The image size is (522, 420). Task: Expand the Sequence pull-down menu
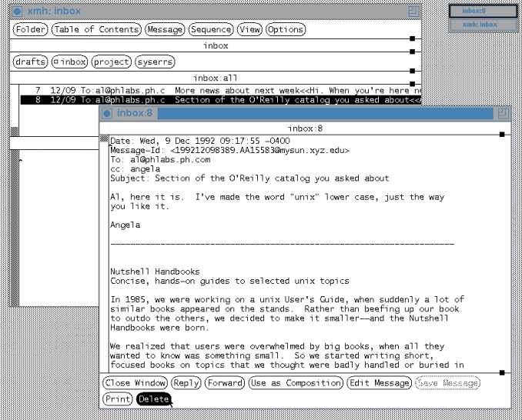coord(211,29)
